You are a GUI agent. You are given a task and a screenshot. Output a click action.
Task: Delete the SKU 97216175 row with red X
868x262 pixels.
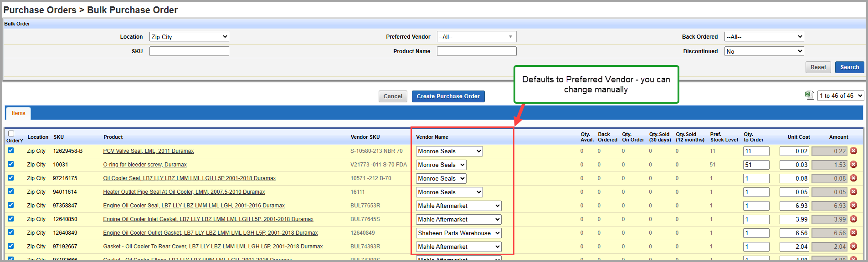(853, 178)
